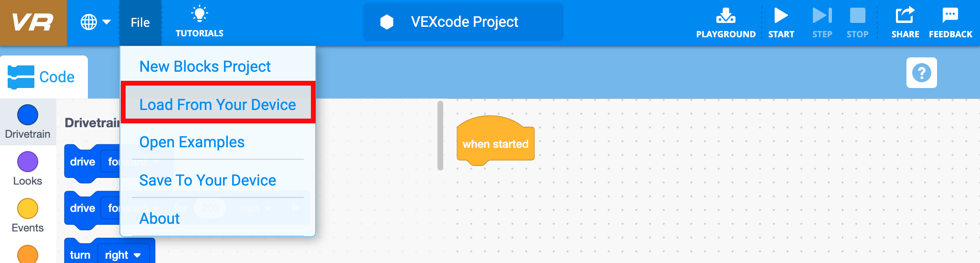The width and height of the screenshot is (980, 263).
Task: Open the About menu item
Action: tap(160, 219)
